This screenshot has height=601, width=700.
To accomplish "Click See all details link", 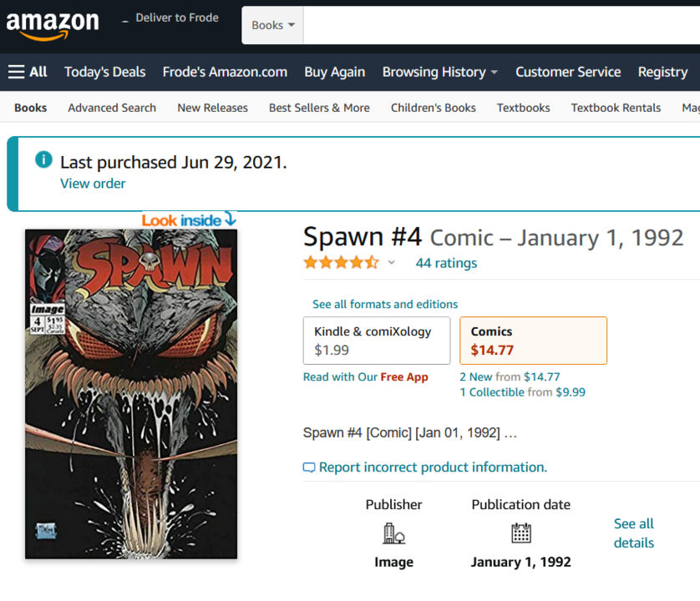I will (x=633, y=533).
